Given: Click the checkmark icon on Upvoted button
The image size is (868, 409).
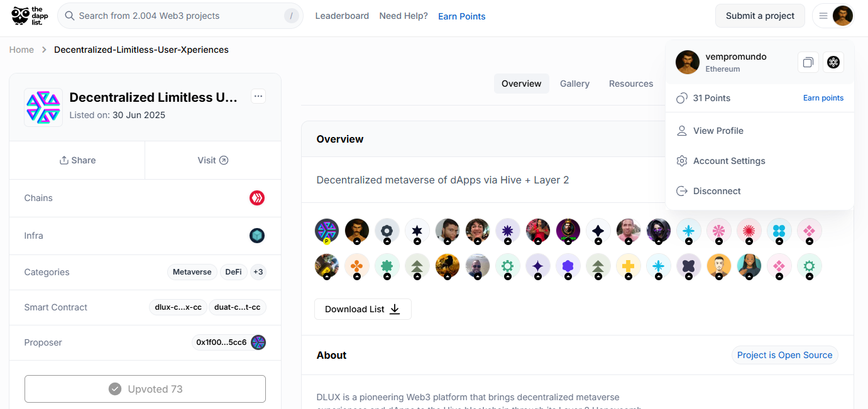Looking at the screenshot, I should coord(115,389).
